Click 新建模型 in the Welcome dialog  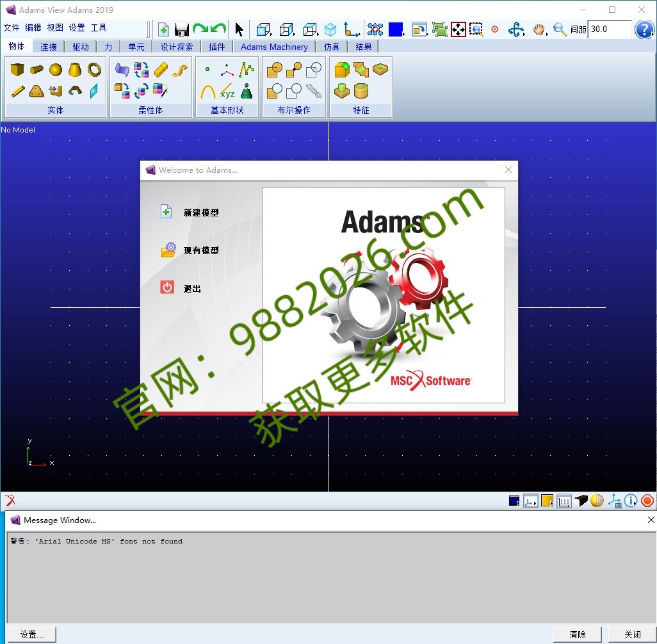tap(200, 213)
